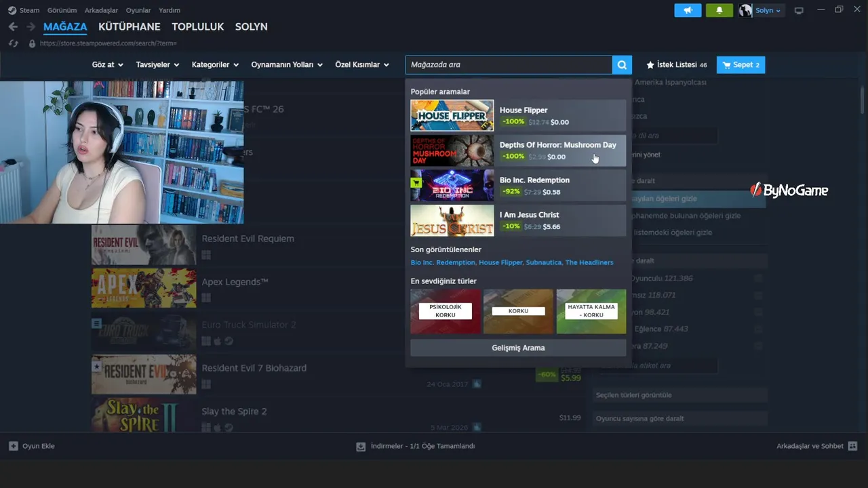The image size is (868, 488).
Task: Open I Am Jesus Christ suggestion
Action: coord(518,220)
